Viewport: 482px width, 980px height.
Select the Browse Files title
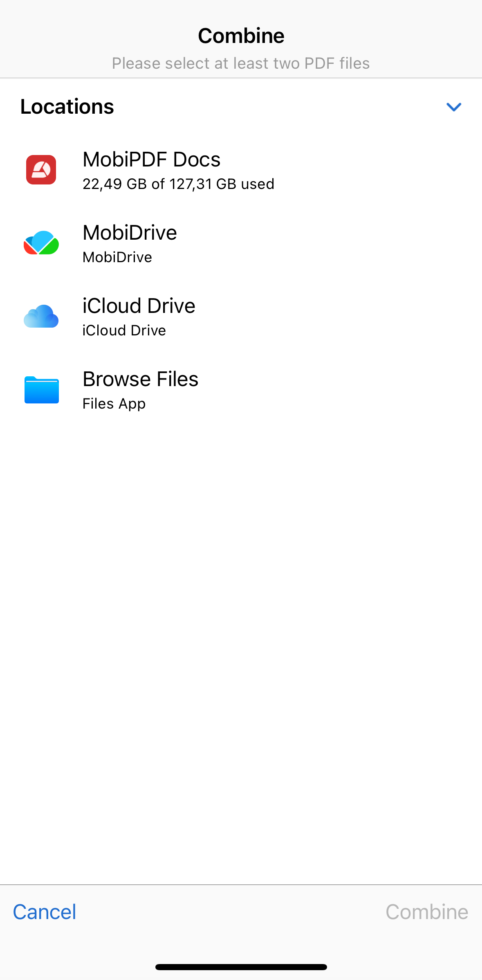(x=141, y=379)
